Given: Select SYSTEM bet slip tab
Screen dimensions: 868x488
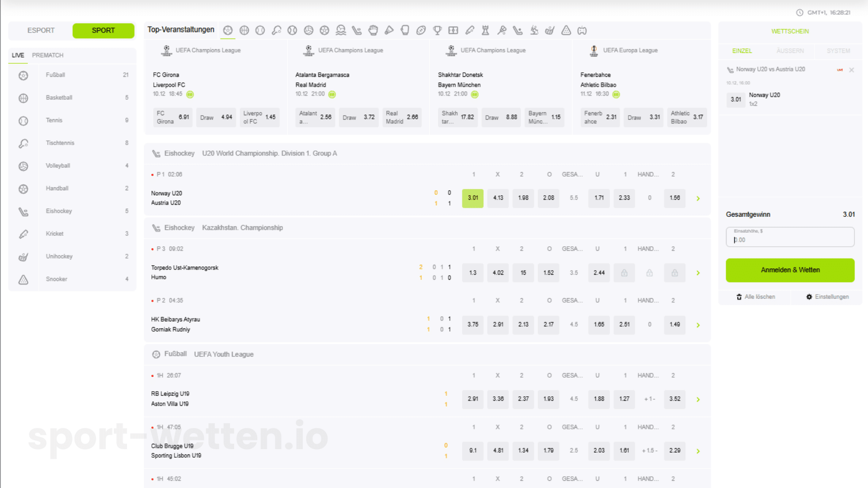Looking at the screenshot, I should pyautogui.click(x=838, y=51).
